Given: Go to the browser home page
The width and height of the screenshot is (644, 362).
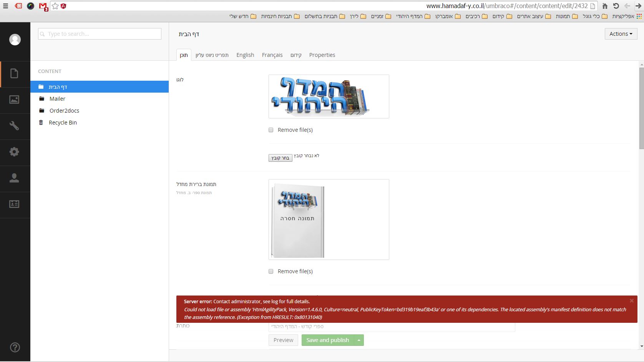Looking at the screenshot, I should click(x=605, y=6).
